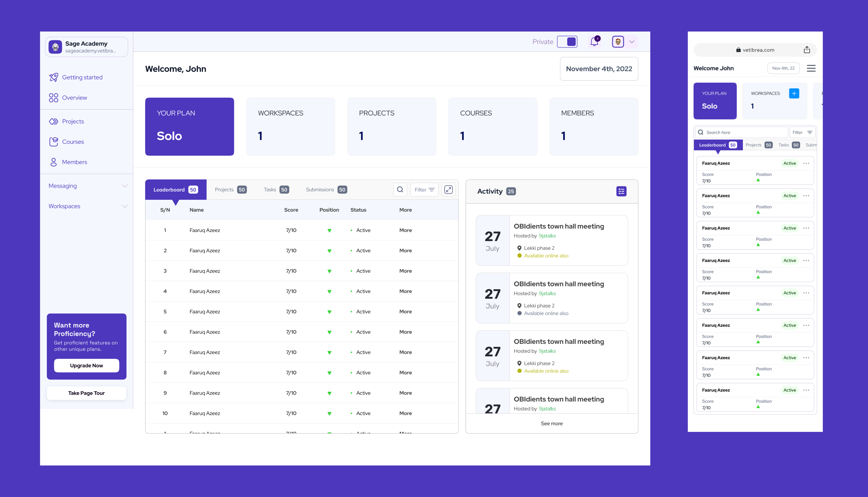The width and height of the screenshot is (868, 497).
Task: Switch to the Projects tab on desktop
Action: (x=231, y=190)
